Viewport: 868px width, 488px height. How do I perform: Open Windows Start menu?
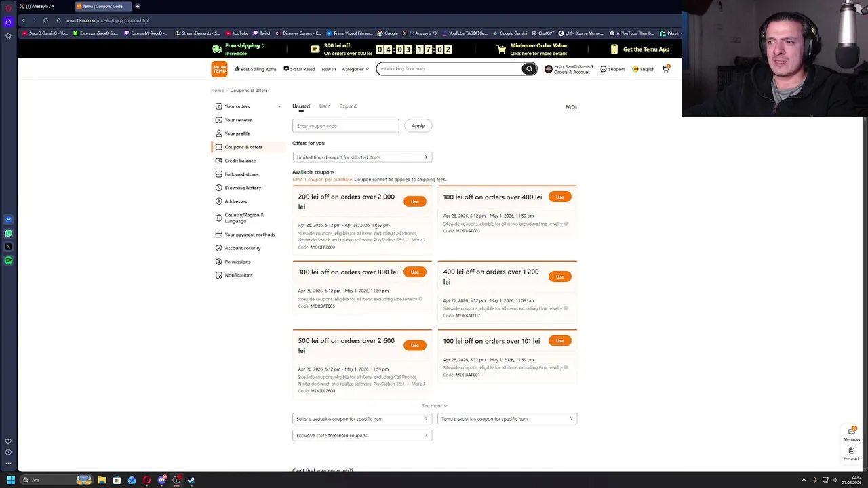coord(11,480)
